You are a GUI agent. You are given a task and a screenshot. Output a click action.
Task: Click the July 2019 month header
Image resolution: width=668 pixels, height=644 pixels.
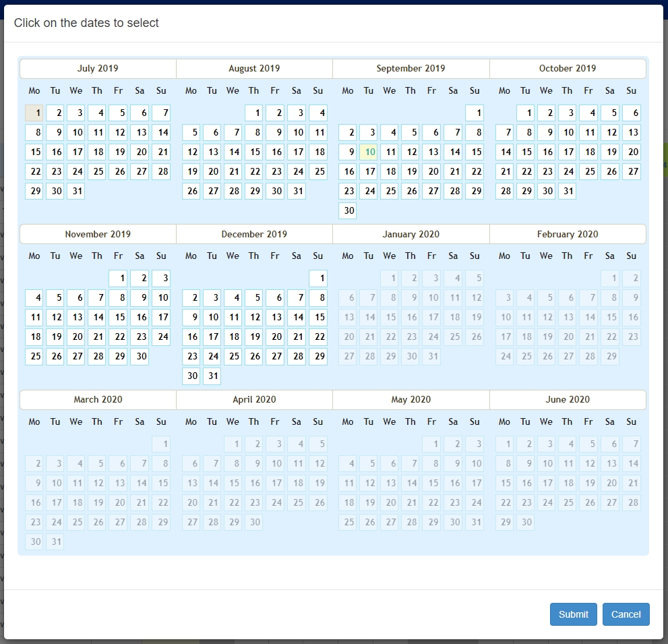point(98,69)
